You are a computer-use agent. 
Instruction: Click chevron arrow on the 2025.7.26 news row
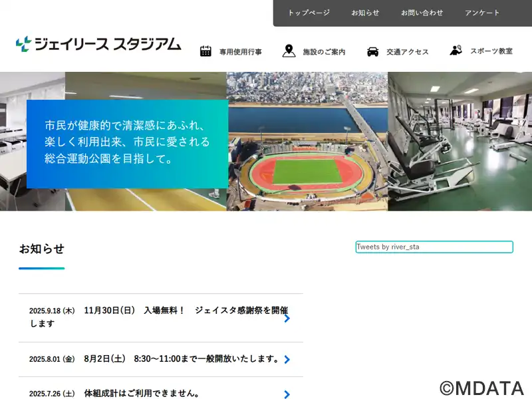pos(287,394)
